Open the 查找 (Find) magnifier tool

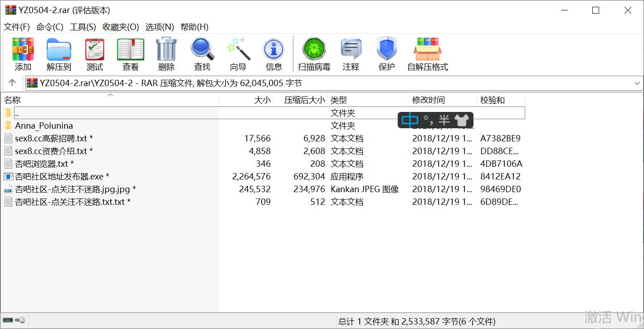(202, 49)
